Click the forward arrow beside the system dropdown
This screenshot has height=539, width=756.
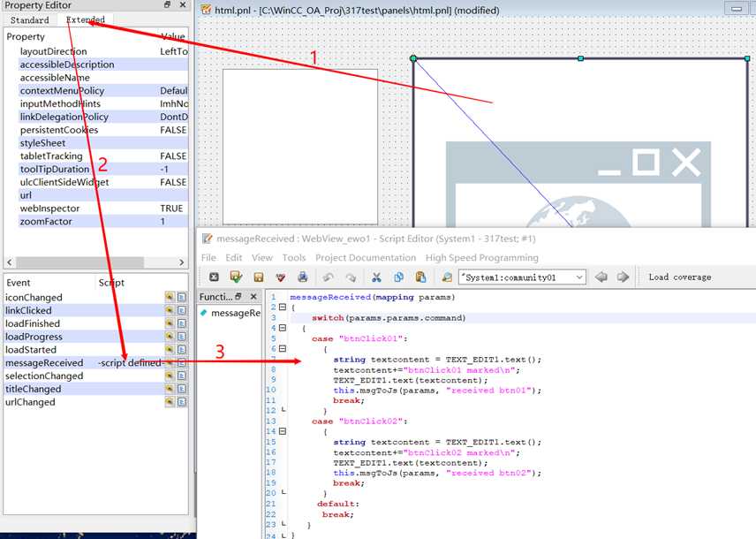(x=623, y=277)
